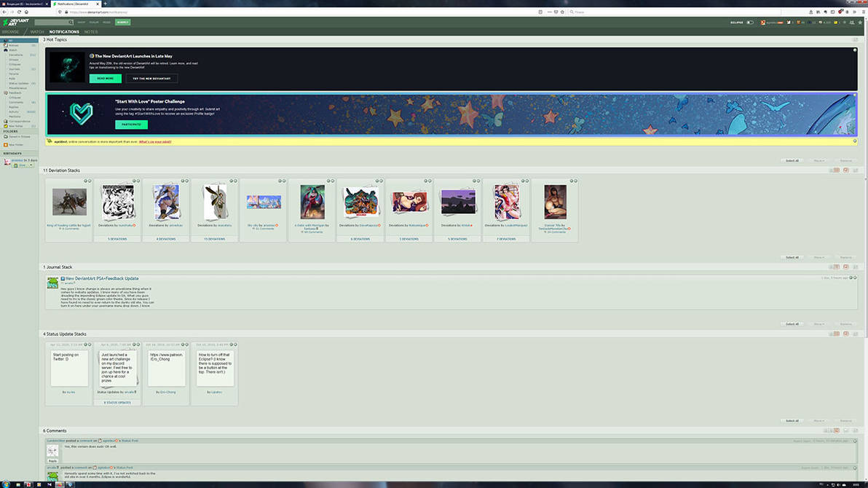
Task: Remove the 'Start posting on Twitter' status update
Action: [x=90, y=345]
